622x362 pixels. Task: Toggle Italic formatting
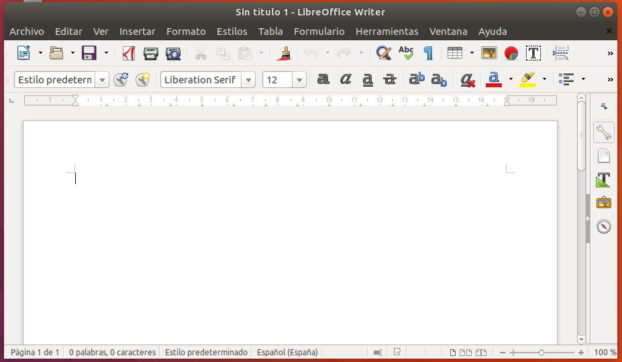pyautogui.click(x=346, y=79)
